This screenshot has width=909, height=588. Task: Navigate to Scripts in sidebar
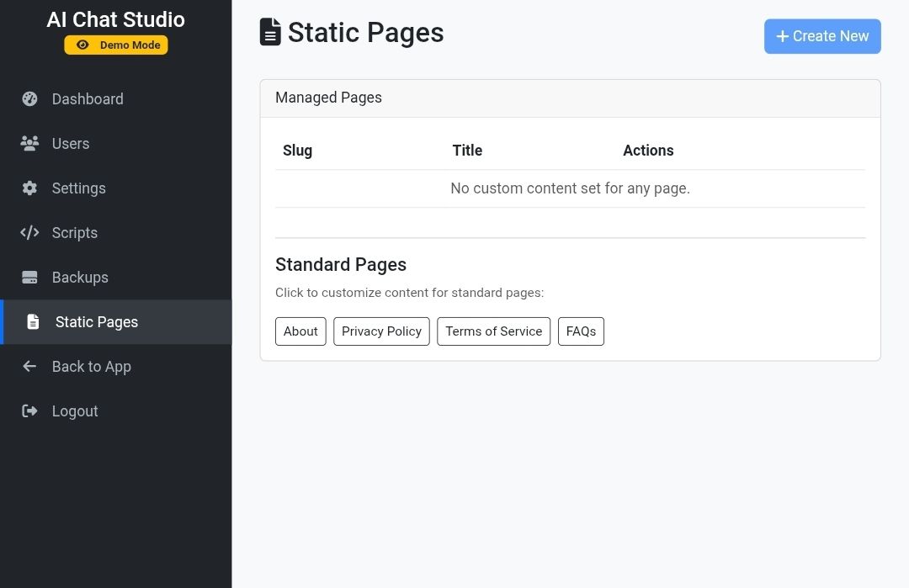click(x=75, y=233)
